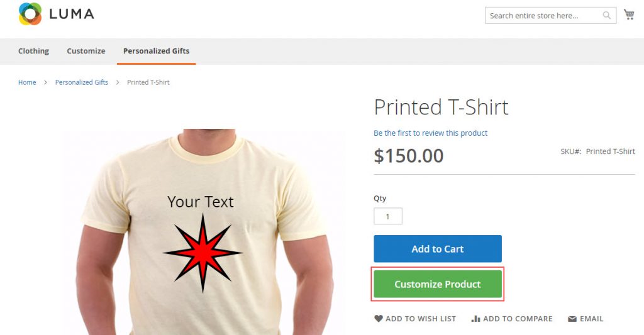Focus the Qty input field
Screen dimensions: 644x335
click(388, 216)
